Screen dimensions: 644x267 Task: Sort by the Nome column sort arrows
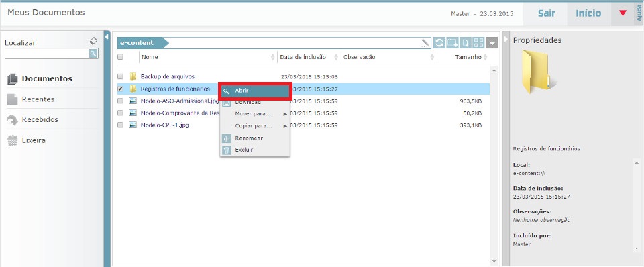[273, 57]
